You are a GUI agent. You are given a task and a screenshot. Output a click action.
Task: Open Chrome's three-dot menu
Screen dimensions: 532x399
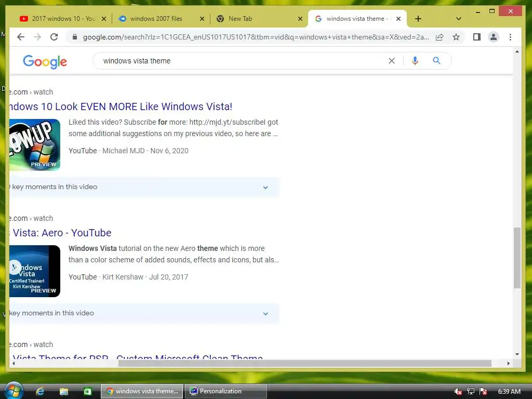coord(510,37)
